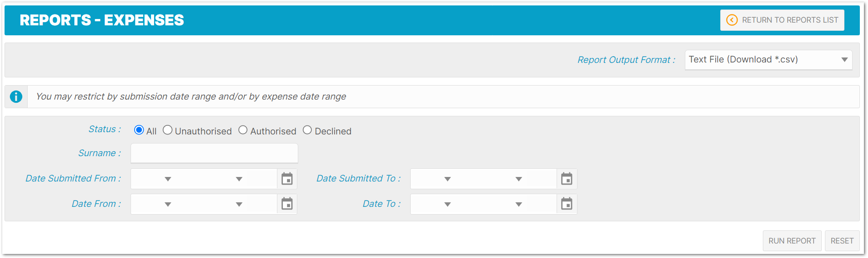Image resolution: width=868 pixels, height=258 pixels.
Task: Return to Reports List
Action: coord(782,20)
